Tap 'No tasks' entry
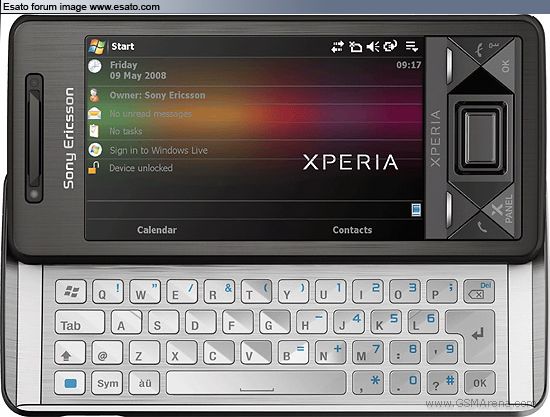This screenshot has width=550, height=417. (x=126, y=131)
